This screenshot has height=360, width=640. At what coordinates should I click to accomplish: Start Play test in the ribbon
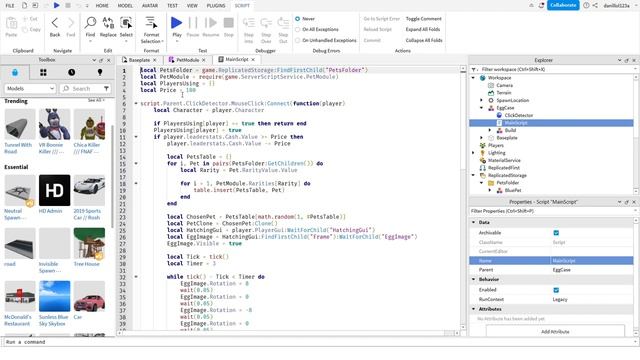point(176,23)
